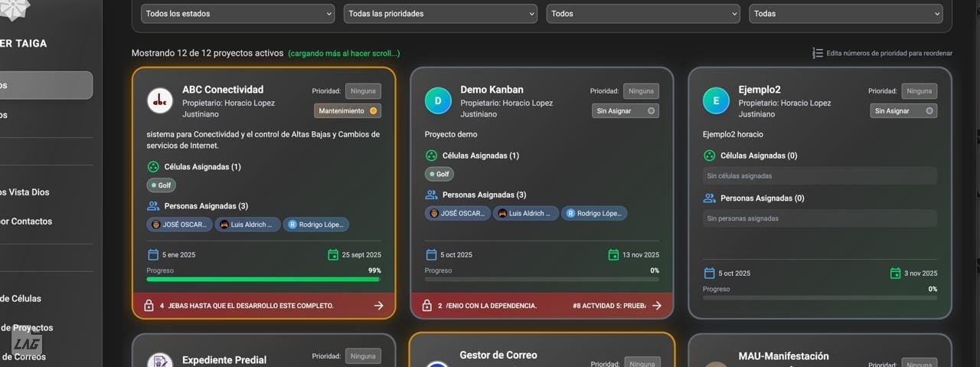This screenshot has width=980, height=367.
Task: Click calendar icon beside 3 nov 2025
Action: pos(896,273)
